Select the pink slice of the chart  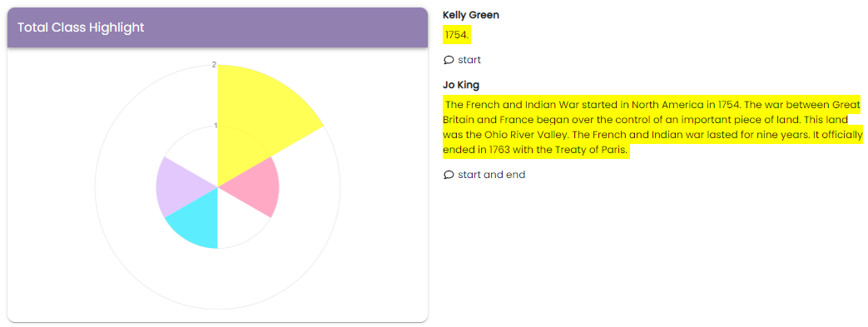pos(255,187)
